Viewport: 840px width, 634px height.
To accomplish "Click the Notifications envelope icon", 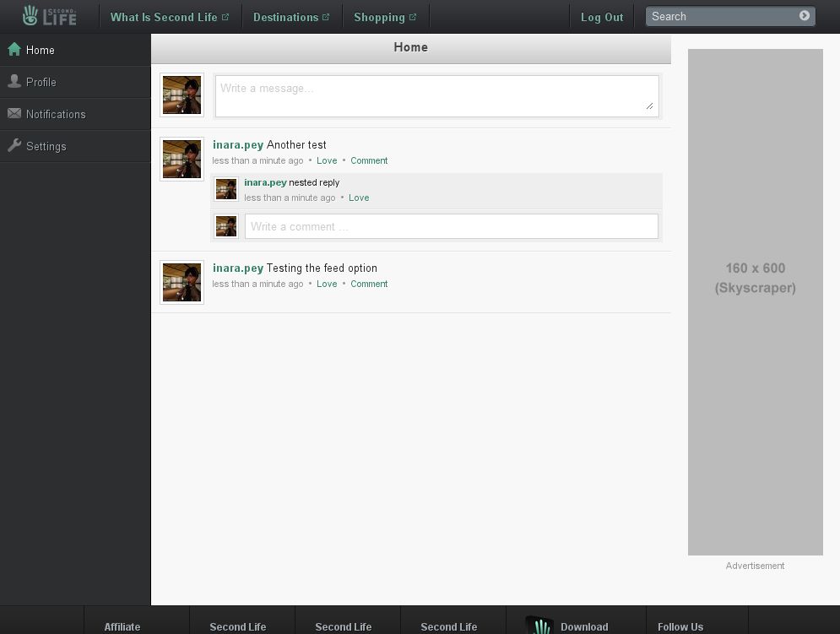I will tap(14, 114).
